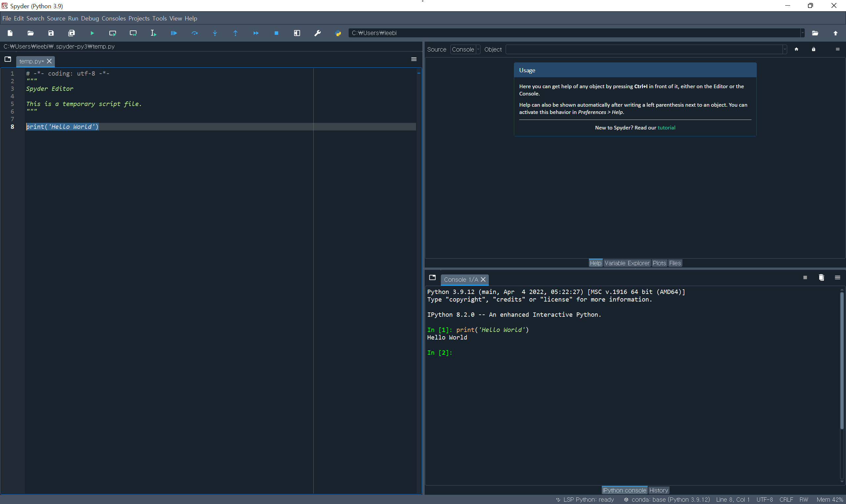Continue execution until next breakpoint
The image size is (846, 504).
tap(256, 33)
